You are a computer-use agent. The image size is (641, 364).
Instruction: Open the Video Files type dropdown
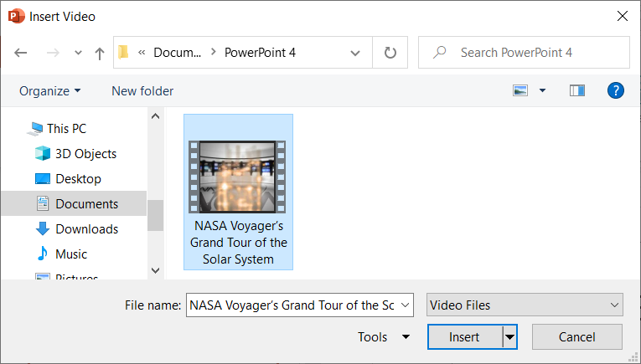[x=525, y=305]
